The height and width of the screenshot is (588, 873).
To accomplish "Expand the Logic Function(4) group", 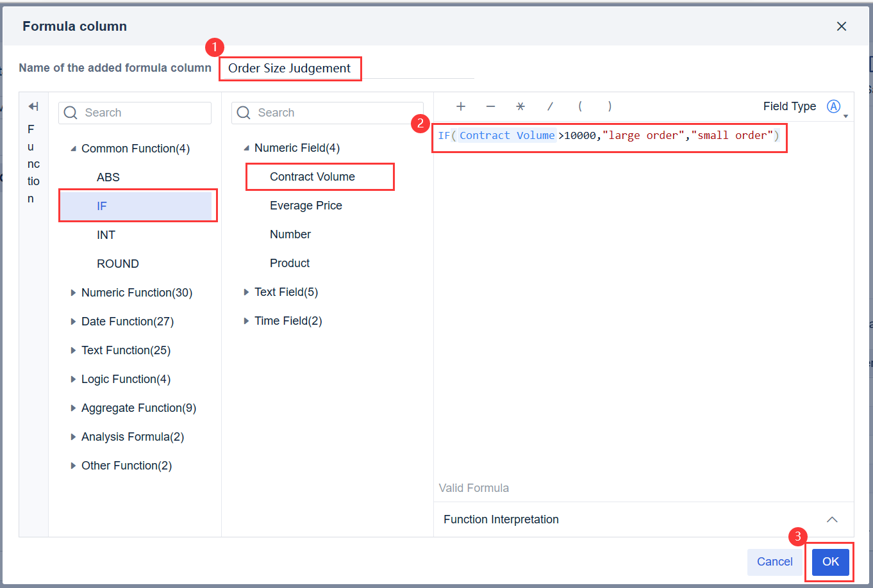I will 73,379.
